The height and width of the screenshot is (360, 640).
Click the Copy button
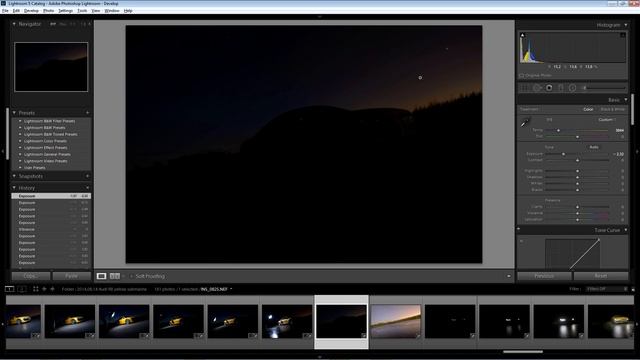(31, 276)
